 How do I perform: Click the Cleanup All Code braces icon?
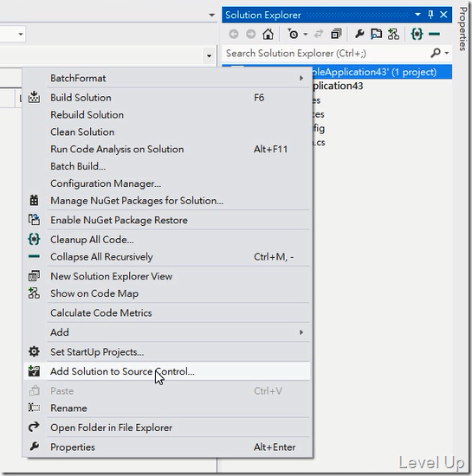[x=34, y=239]
